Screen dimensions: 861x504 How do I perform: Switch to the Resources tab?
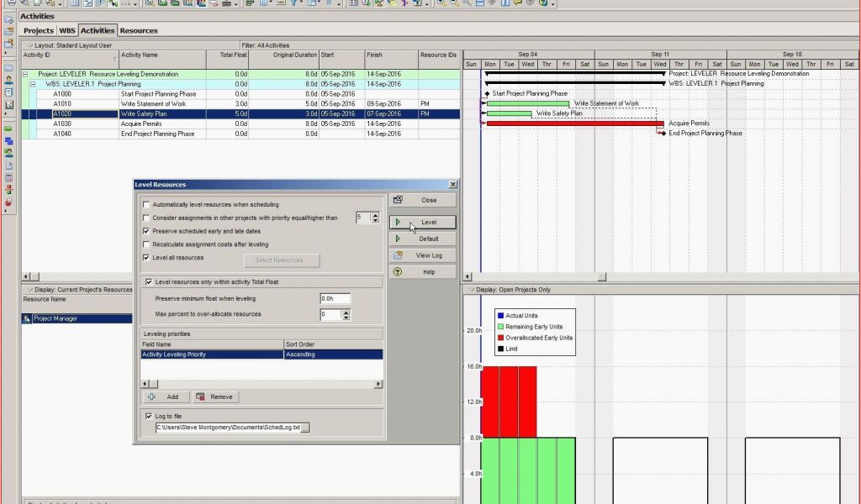138,30
